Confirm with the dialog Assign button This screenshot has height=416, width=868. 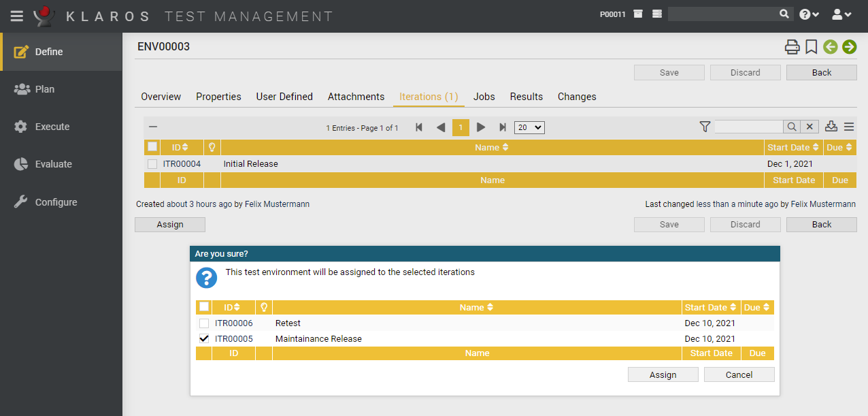click(663, 375)
